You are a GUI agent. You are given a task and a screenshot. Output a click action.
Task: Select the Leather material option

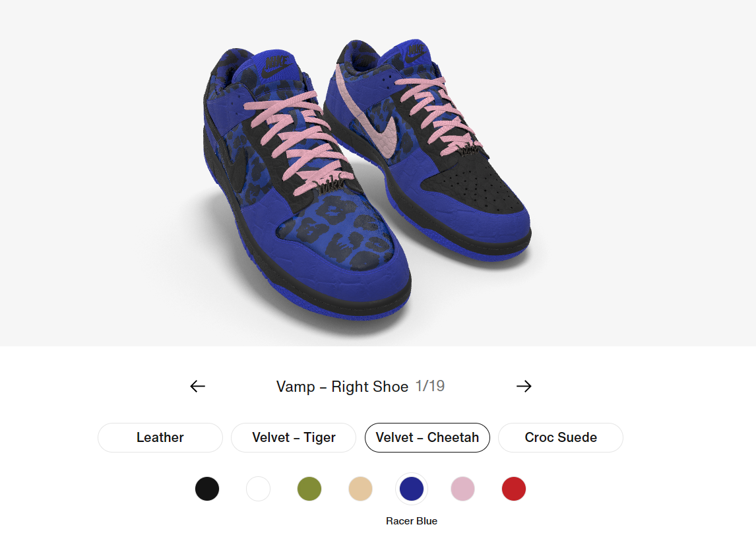(160, 437)
